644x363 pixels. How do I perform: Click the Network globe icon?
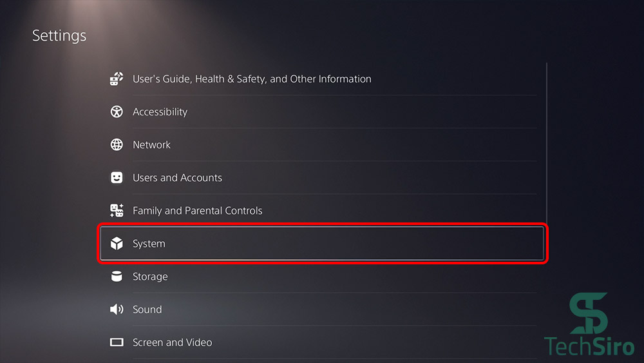click(x=117, y=145)
